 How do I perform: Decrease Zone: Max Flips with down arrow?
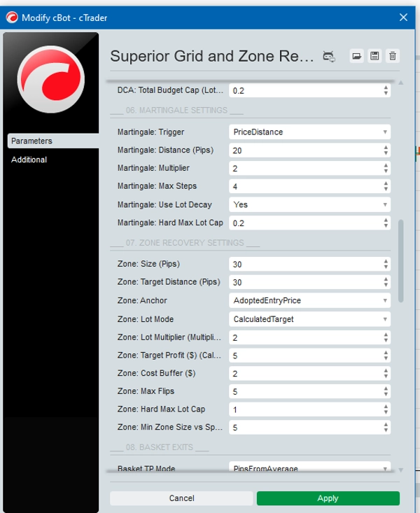(x=386, y=395)
